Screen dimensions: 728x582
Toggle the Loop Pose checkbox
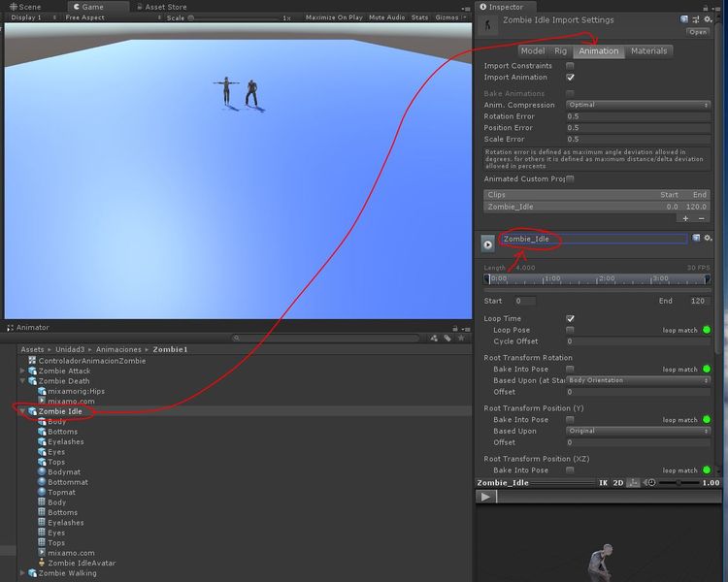point(570,330)
